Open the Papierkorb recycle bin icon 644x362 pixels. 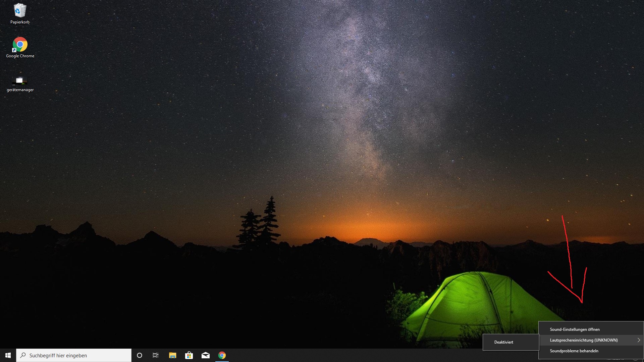20,11
